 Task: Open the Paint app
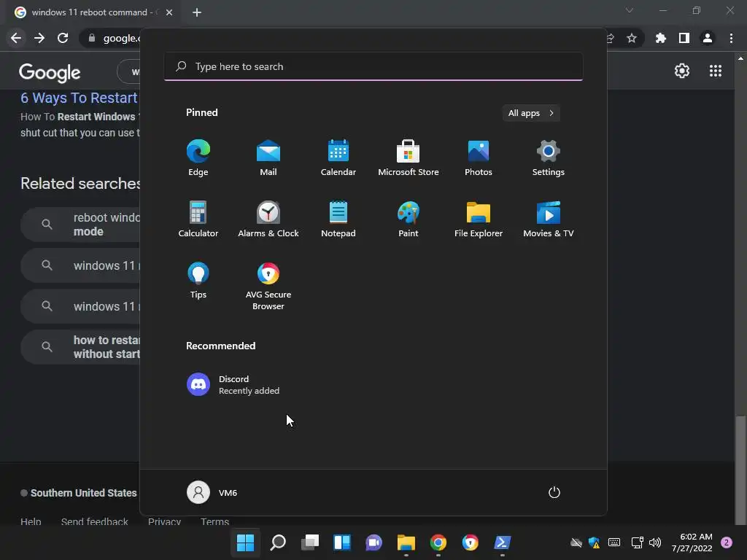(x=409, y=219)
